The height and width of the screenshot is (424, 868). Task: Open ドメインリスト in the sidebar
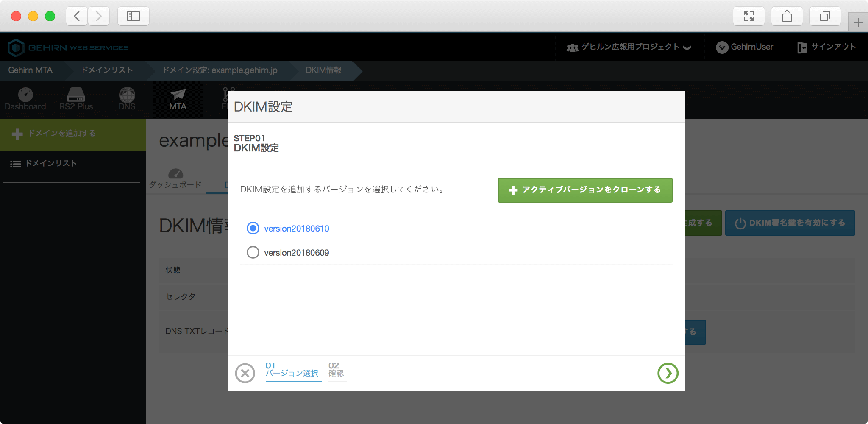(x=51, y=164)
